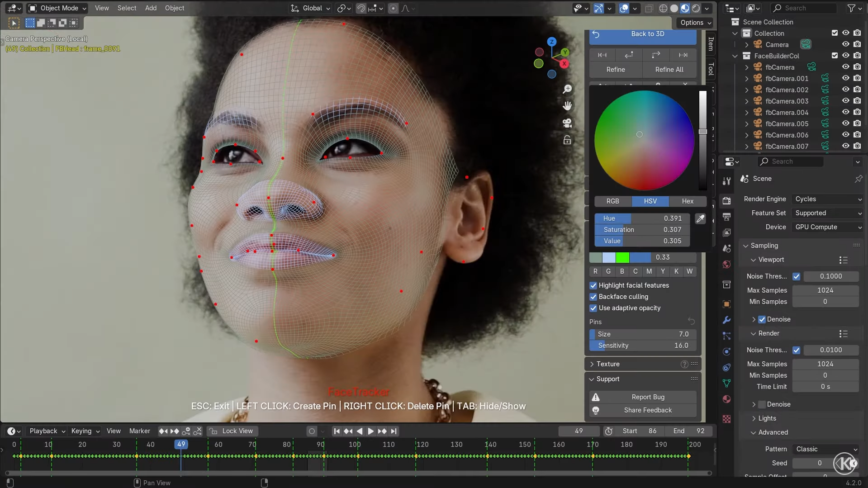This screenshot has height=488, width=868.
Task: Open the Render Engine dropdown
Action: point(827,199)
